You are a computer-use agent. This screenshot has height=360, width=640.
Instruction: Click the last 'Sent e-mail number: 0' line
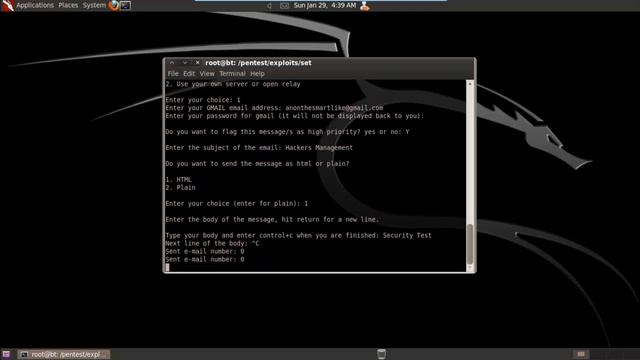coord(205,259)
